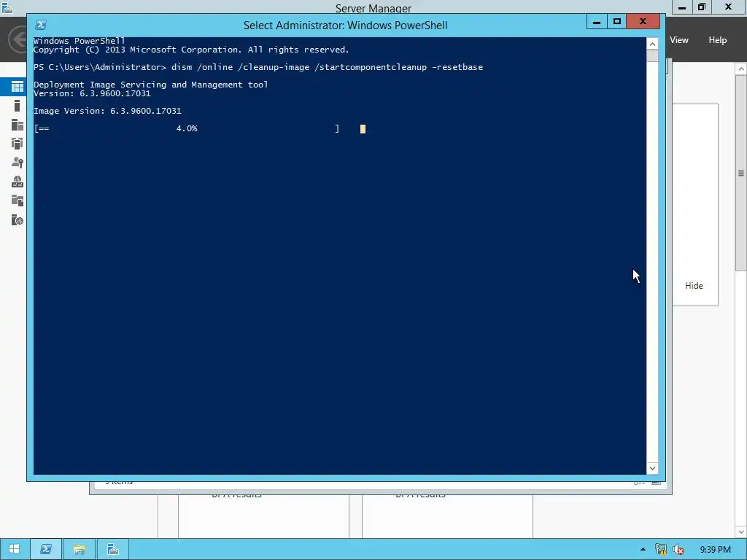
Task: Click the PowerShell taskbar icon
Action: pyautogui.click(x=46, y=549)
